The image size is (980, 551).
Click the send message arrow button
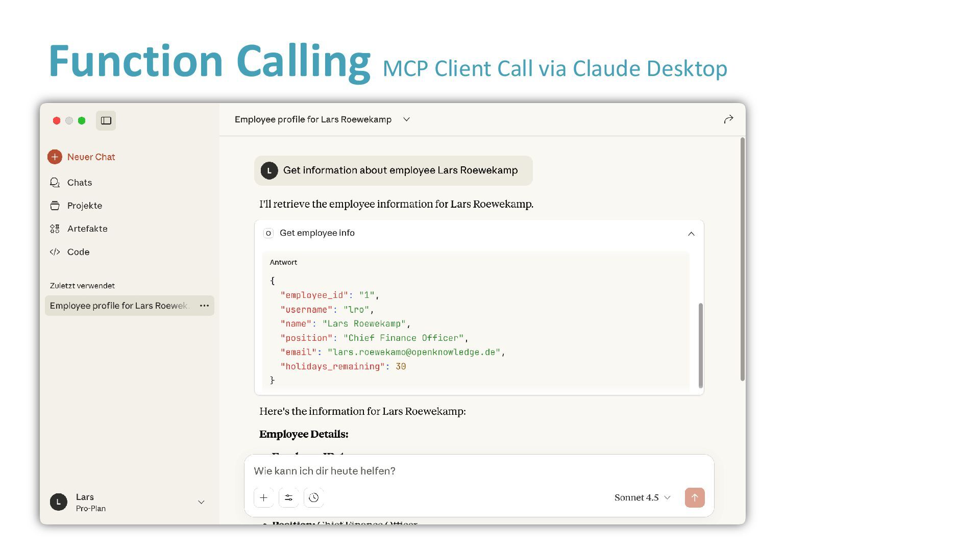[695, 497]
